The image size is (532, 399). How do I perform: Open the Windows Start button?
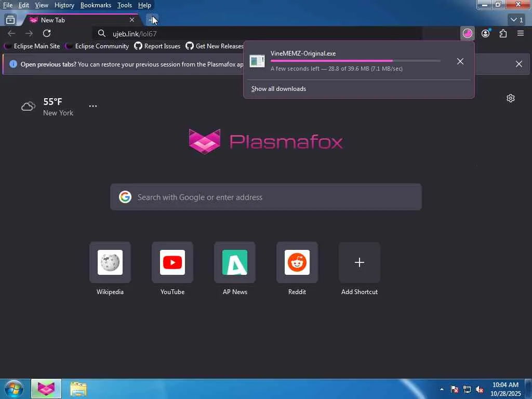coord(14,389)
